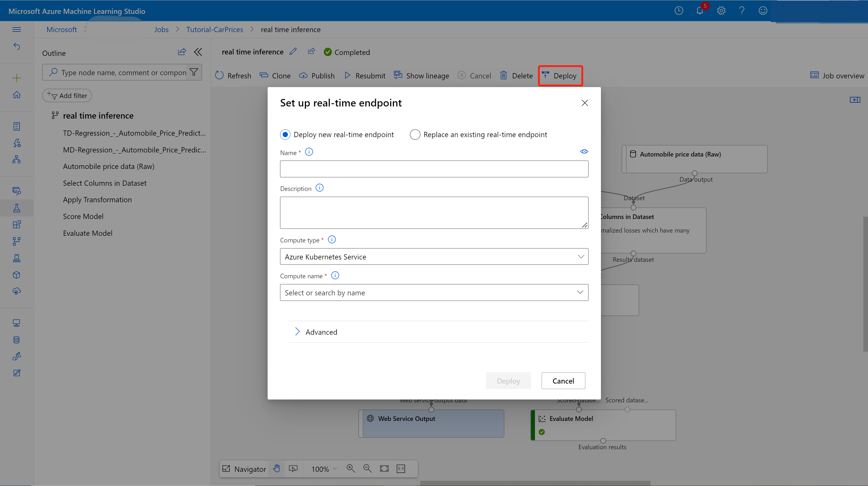Click the endpoint Name input field
The image size is (868, 486).
[x=433, y=169]
